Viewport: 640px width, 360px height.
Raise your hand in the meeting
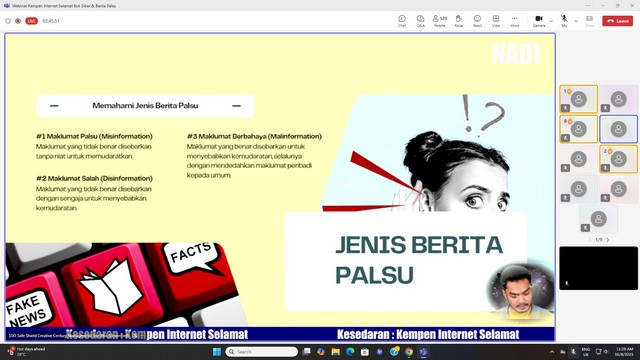click(459, 21)
